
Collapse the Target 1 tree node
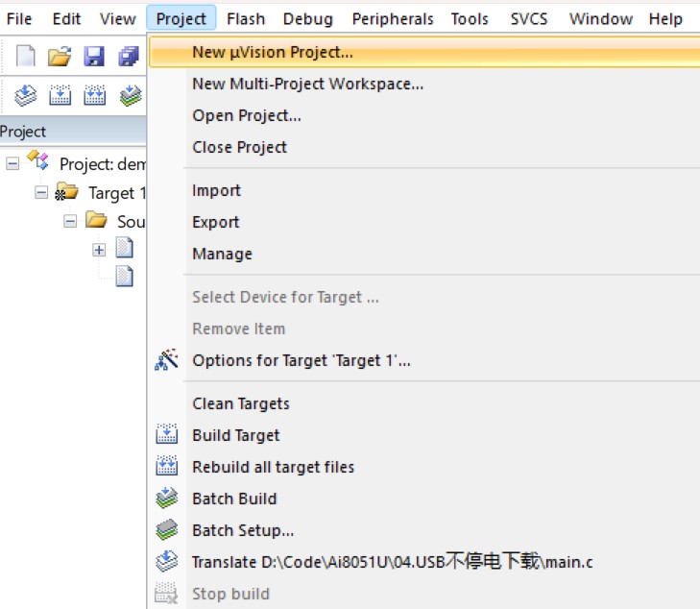click(41, 193)
